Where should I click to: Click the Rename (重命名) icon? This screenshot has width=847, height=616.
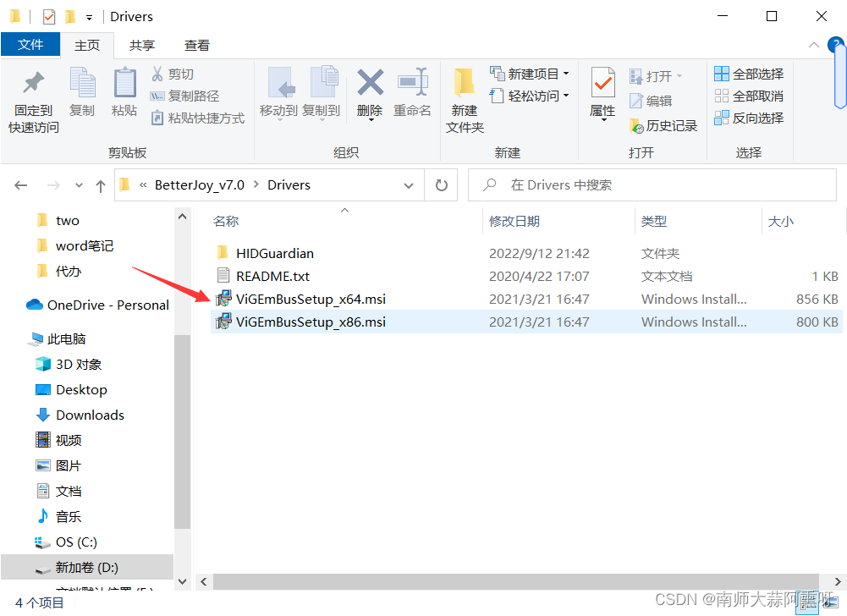click(x=413, y=83)
